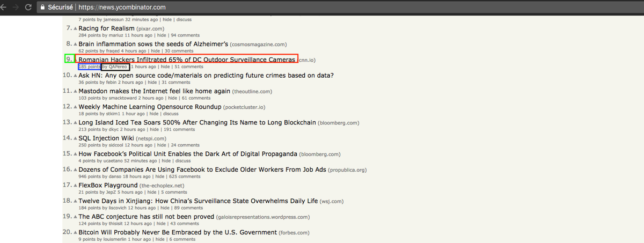Open user smacktoward's profile
Screen dimensions: 644x243
tap(123, 98)
